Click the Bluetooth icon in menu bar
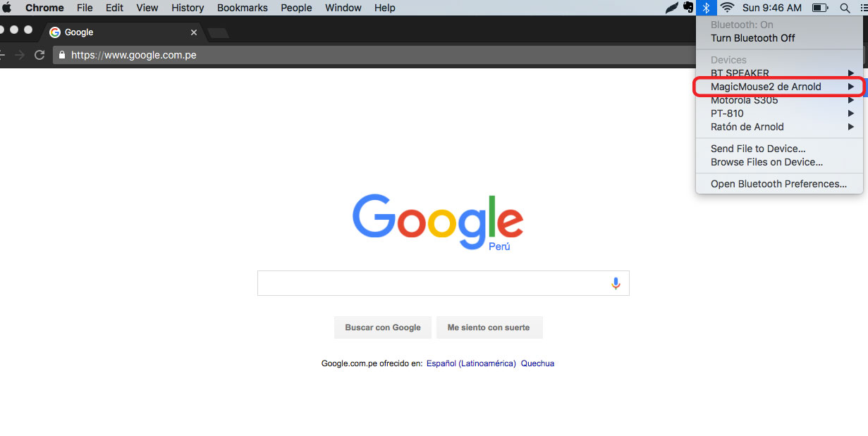This screenshot has height=436, width=868. coord(707,8)
